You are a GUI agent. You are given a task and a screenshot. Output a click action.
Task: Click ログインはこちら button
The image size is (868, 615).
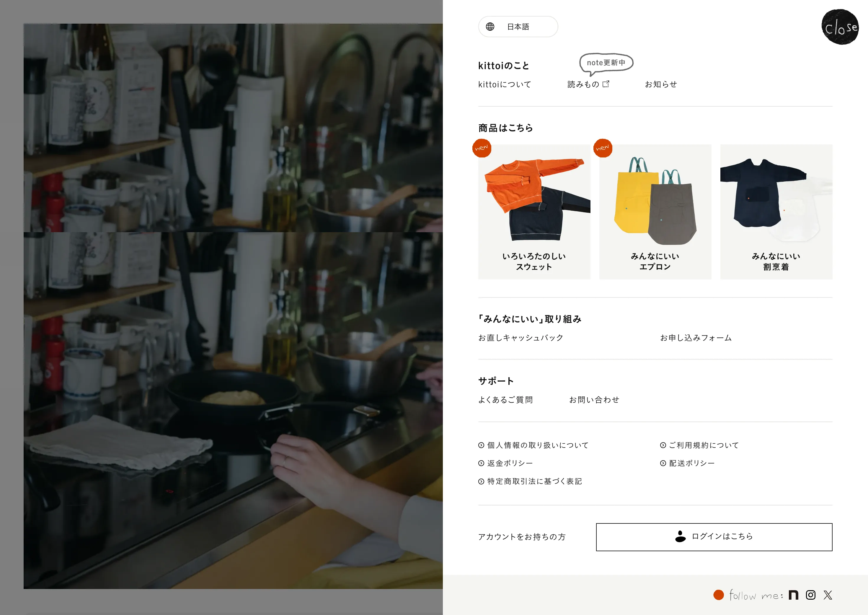pos(714,537)
